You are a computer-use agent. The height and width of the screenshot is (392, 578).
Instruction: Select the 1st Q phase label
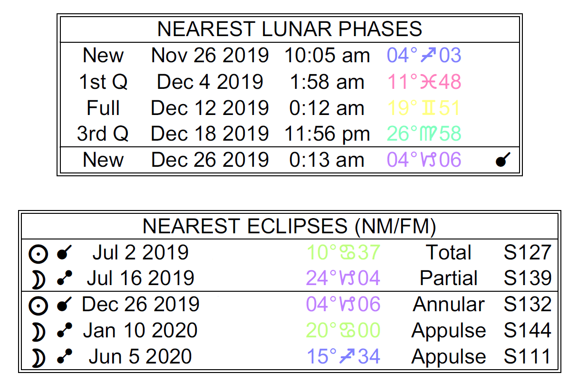[x=103, y=82]
